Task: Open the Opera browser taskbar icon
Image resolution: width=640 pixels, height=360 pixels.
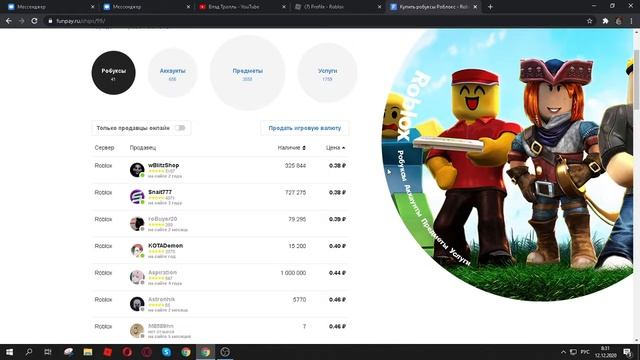Action: tap(127, 352)
